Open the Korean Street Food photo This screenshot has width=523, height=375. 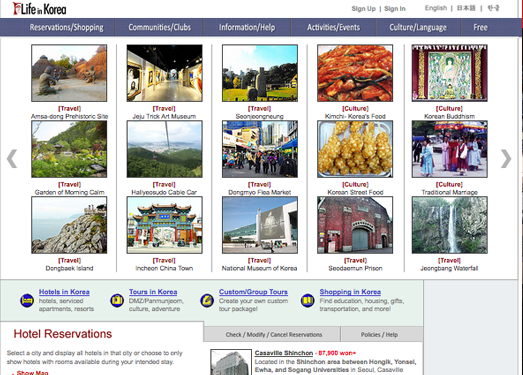pyautogui.click(x=355, y=149)
